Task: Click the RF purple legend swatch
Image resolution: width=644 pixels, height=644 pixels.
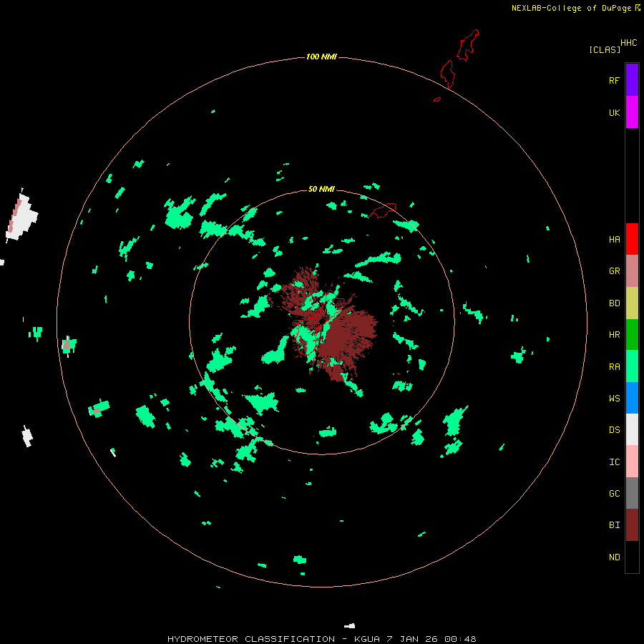Action: pos(632,80)
